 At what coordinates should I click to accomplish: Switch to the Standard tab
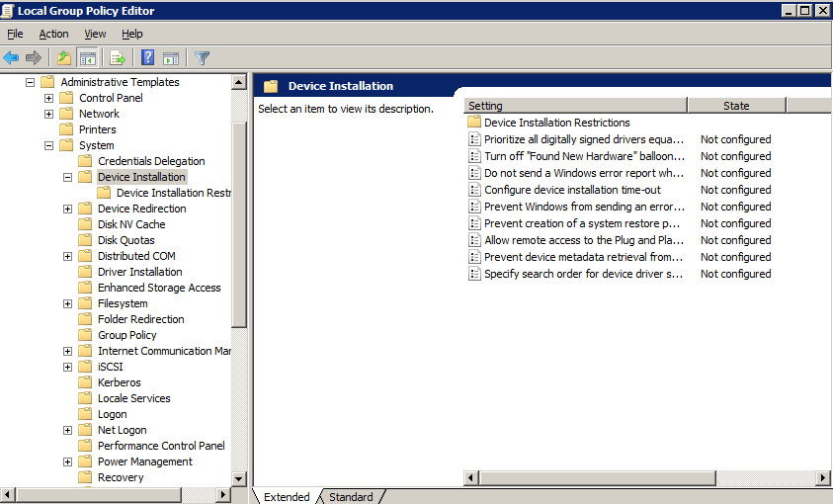pos(351,496)
